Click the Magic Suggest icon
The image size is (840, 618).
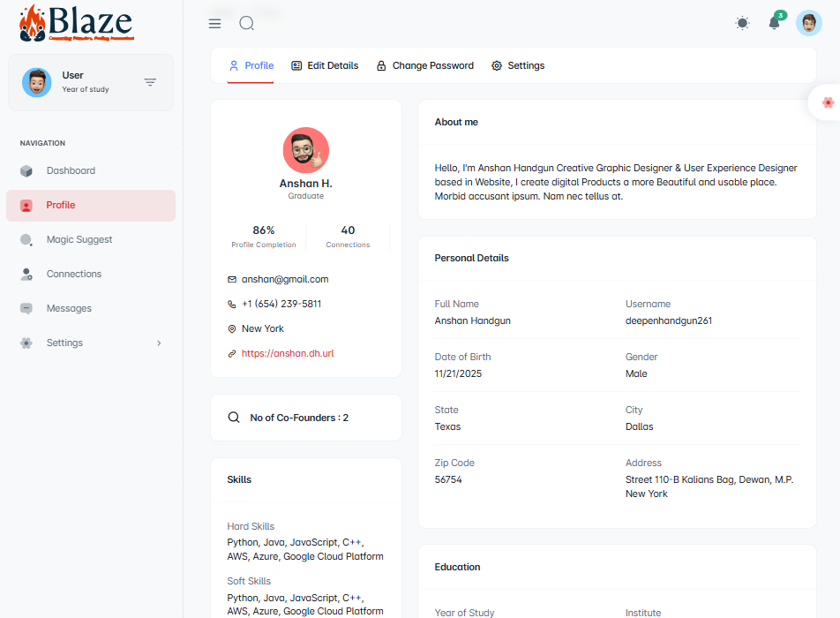26,239
